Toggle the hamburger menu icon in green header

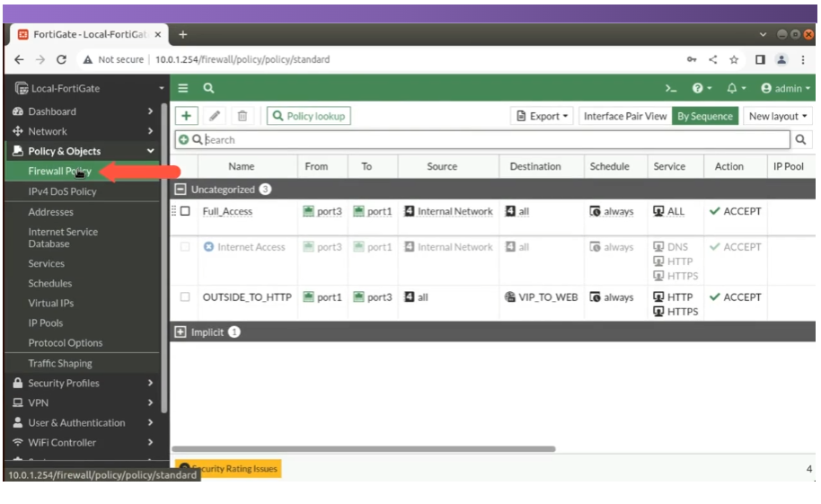pos(182,88)
